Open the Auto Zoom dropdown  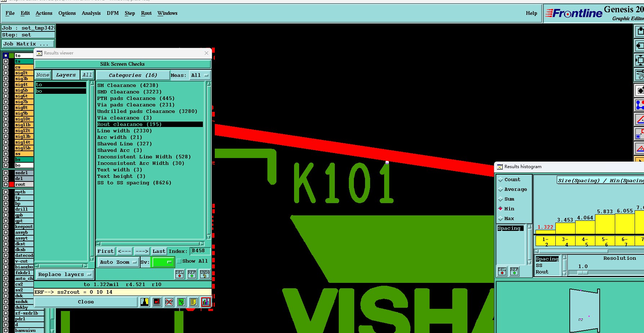pyautogui.click(x=118, y=262)
